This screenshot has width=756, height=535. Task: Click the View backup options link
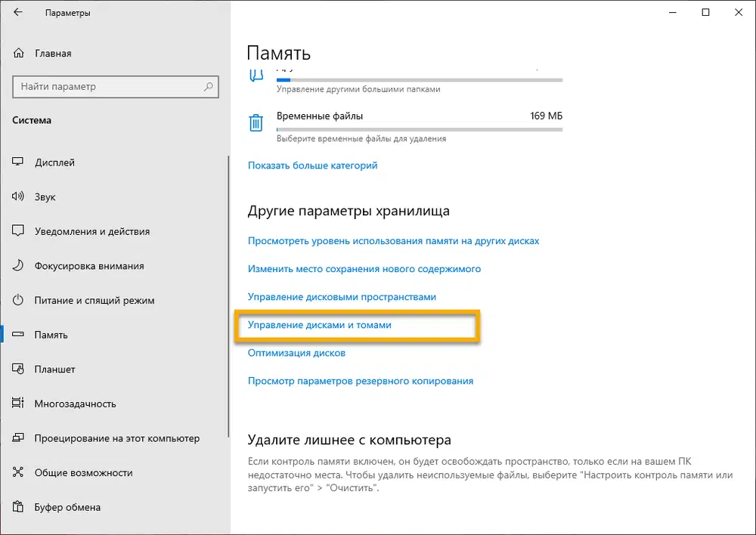pyautogui.click(x=361, y=381)
